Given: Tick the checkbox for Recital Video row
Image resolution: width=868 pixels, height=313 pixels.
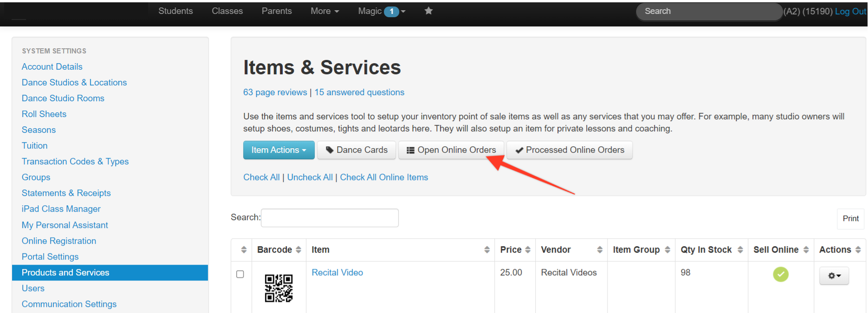Looking at the screenshot, I should 240,274.
